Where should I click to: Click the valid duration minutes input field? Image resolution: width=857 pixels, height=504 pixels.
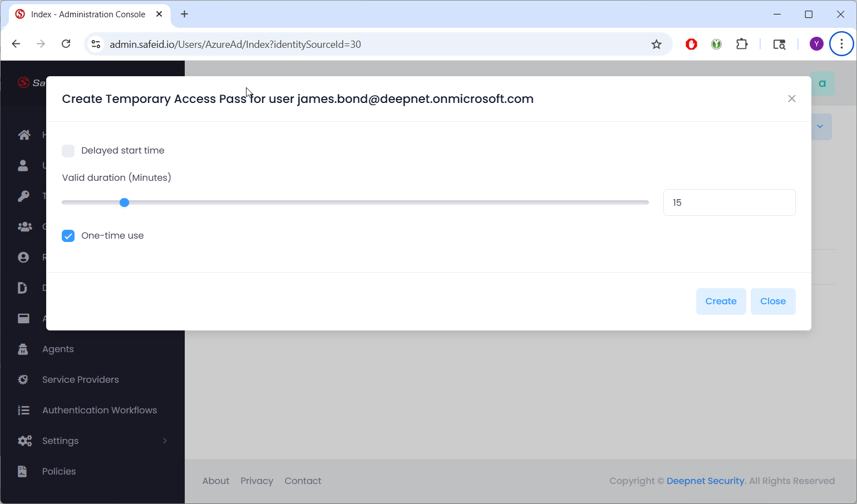point(729,202)
